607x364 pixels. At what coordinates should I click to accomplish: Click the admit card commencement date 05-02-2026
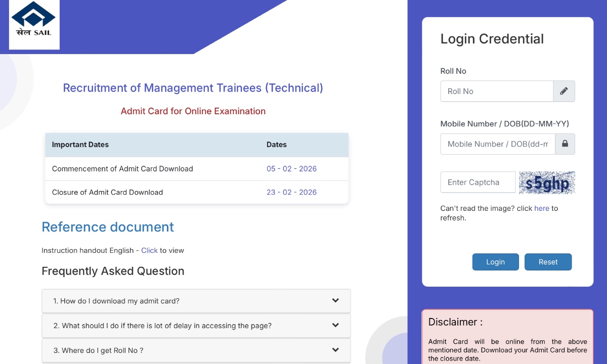[x=291, y=168]
